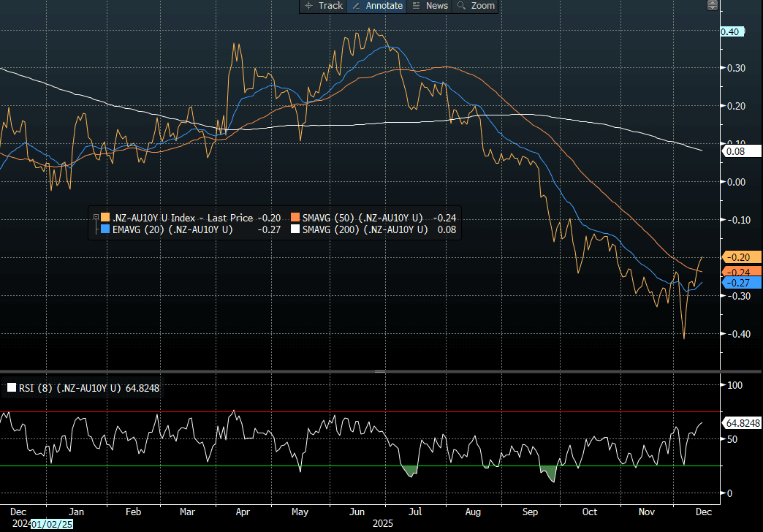The height and width of the screenshot is (532, 763).
Task: Click the up/down stepper at top right
Action: 713,6
